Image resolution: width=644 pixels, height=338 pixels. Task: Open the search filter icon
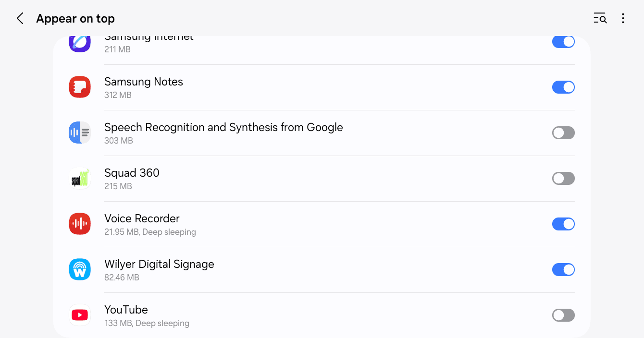(600, 19)
